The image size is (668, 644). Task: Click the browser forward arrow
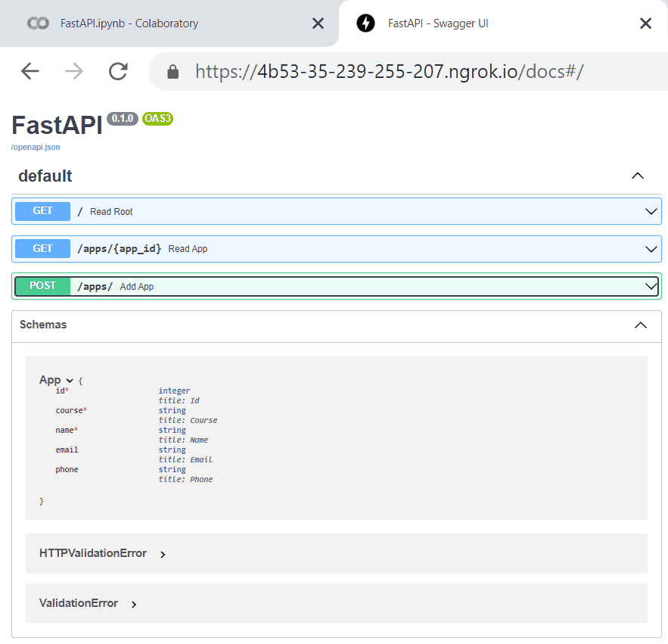point(74,71)
